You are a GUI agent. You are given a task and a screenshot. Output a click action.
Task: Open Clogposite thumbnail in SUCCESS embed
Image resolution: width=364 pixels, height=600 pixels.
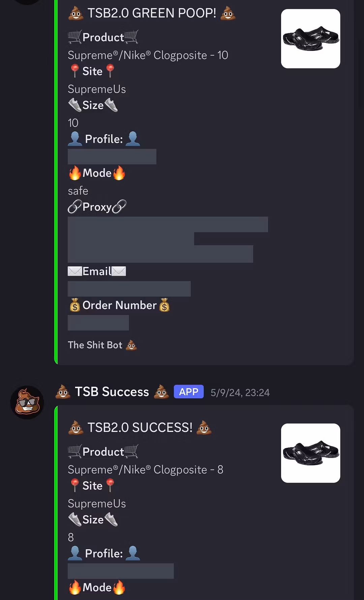coord(310,453)
